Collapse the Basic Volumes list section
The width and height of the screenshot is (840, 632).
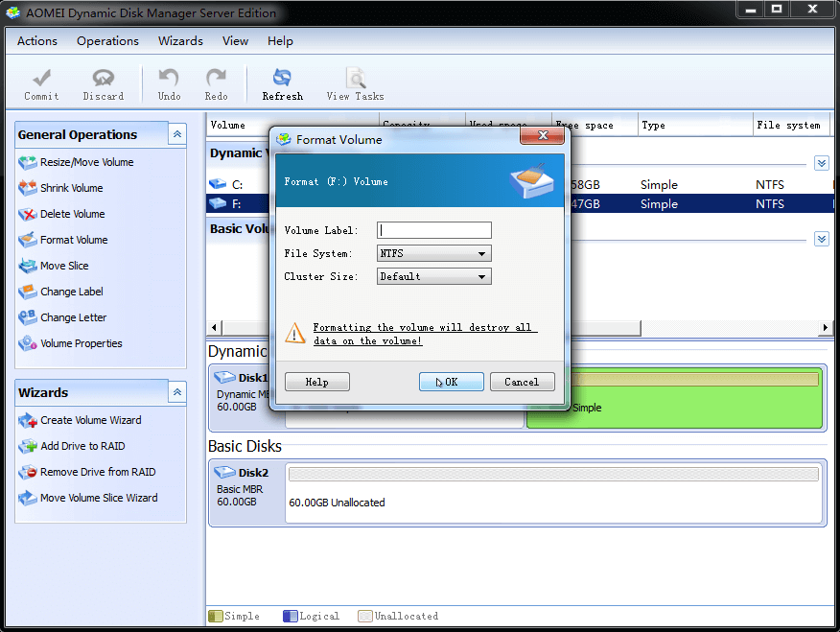[x=821, y=239]
